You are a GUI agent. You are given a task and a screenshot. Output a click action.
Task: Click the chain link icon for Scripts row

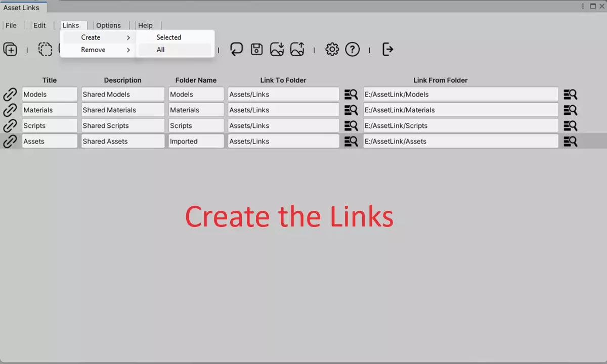pyautogui.click(x=10, y=126)
